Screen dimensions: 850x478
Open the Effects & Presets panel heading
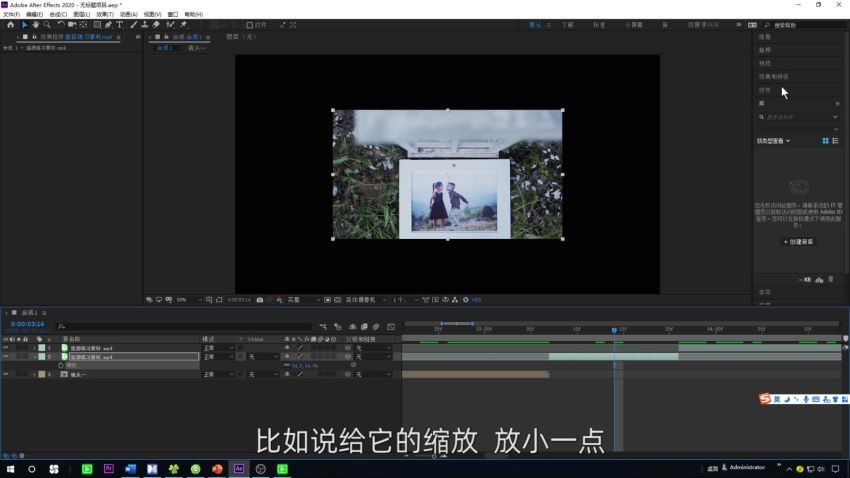[x=774, y=76]
